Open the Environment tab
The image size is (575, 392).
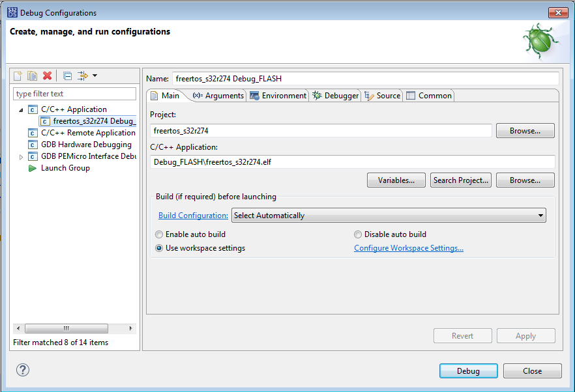[x=278, y=96]
